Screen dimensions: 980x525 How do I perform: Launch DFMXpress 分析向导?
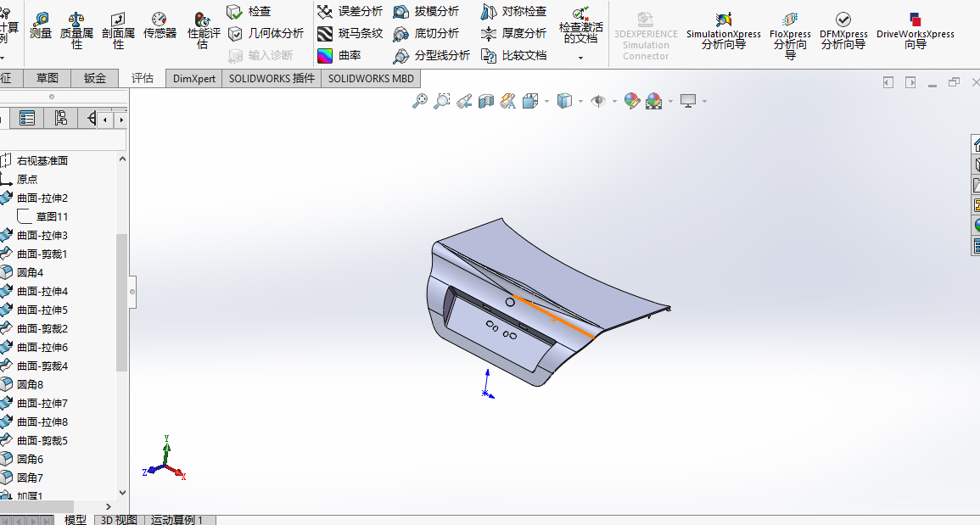(843, 31)
